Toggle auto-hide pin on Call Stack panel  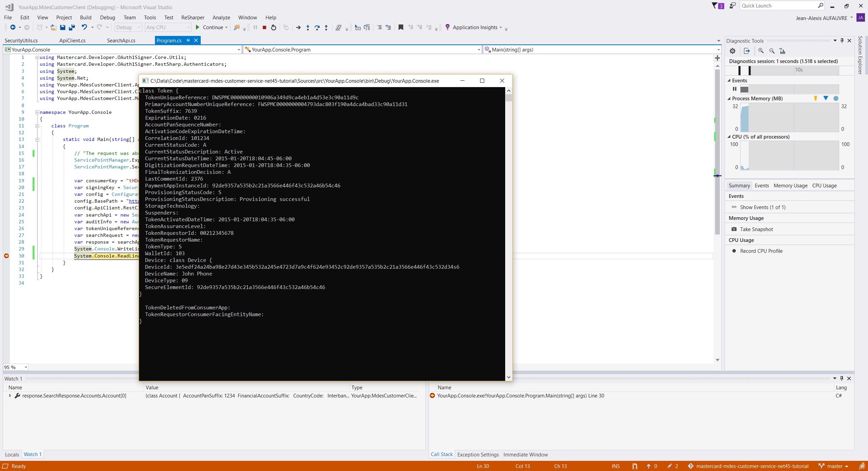842,378
